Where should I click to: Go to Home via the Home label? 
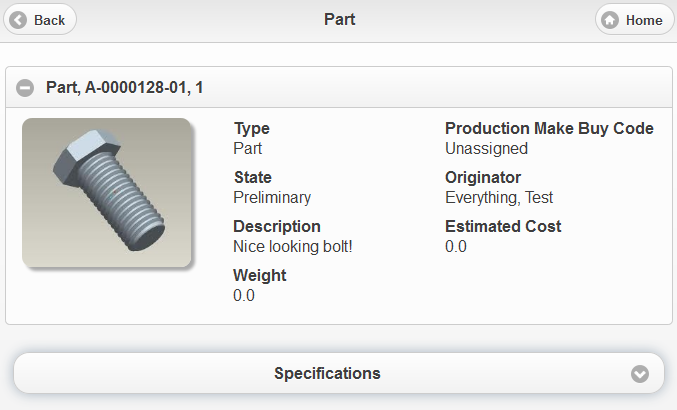(644, 20)
